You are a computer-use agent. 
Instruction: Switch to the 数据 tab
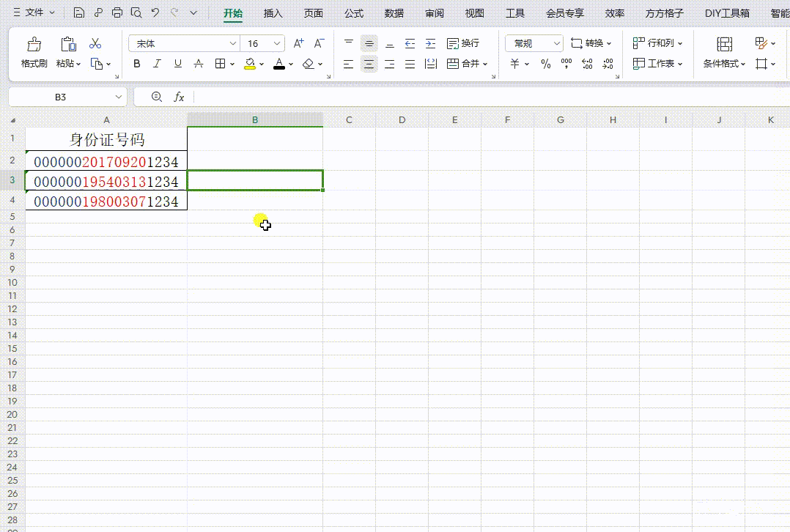coord(394,14)
